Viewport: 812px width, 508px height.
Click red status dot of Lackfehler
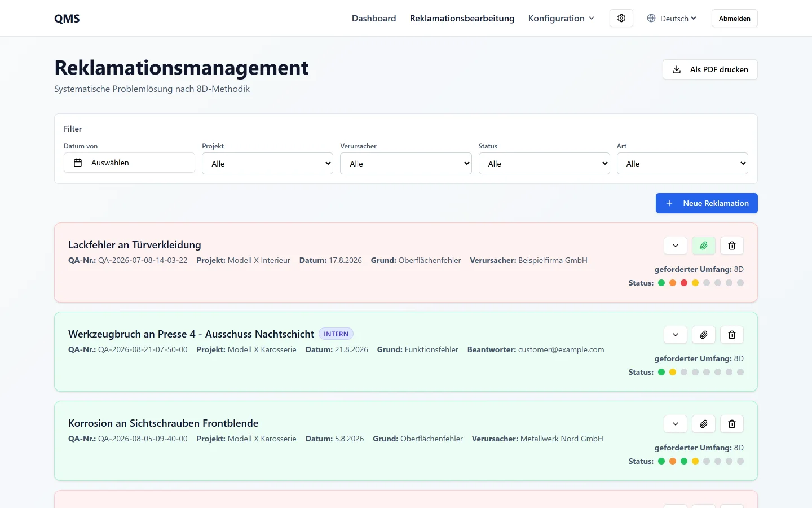pyautogui.click(x=684, y=283)
